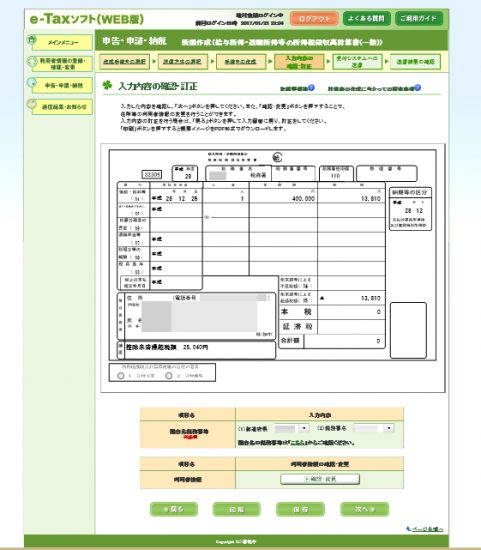Click the 送信結果・お知らせ mail icon

point(32,104)
